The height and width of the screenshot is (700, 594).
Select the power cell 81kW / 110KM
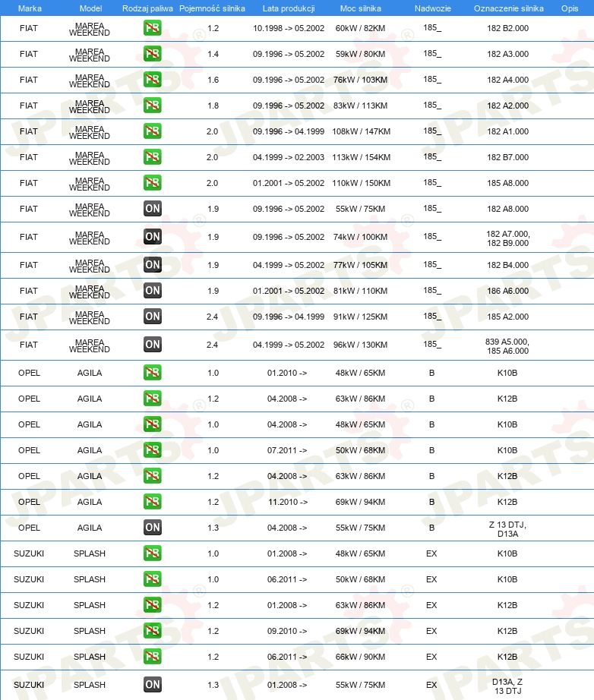click(x=360, y=291)
